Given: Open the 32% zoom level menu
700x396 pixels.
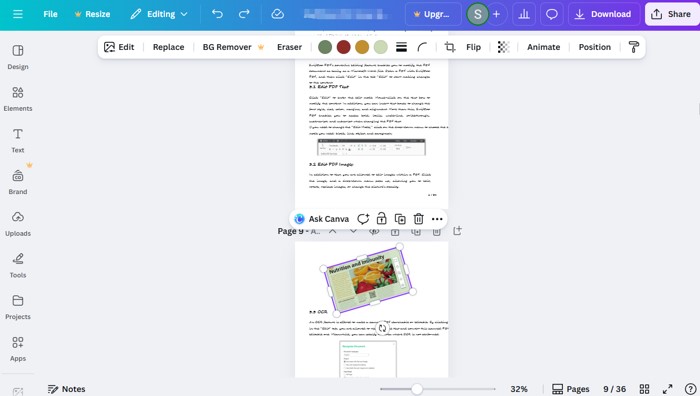Looking at the screenshot, I should [519, 389].
